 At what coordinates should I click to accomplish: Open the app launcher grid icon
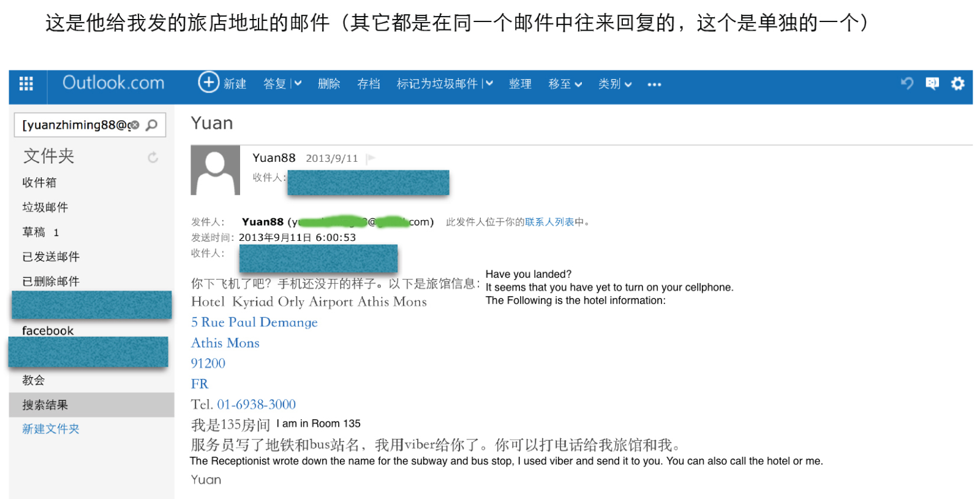tap(26, 84)
